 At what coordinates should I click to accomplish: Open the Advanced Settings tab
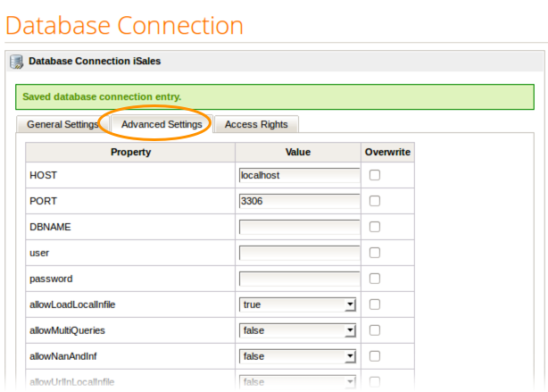pyautogui.click(x=162, y=124)
